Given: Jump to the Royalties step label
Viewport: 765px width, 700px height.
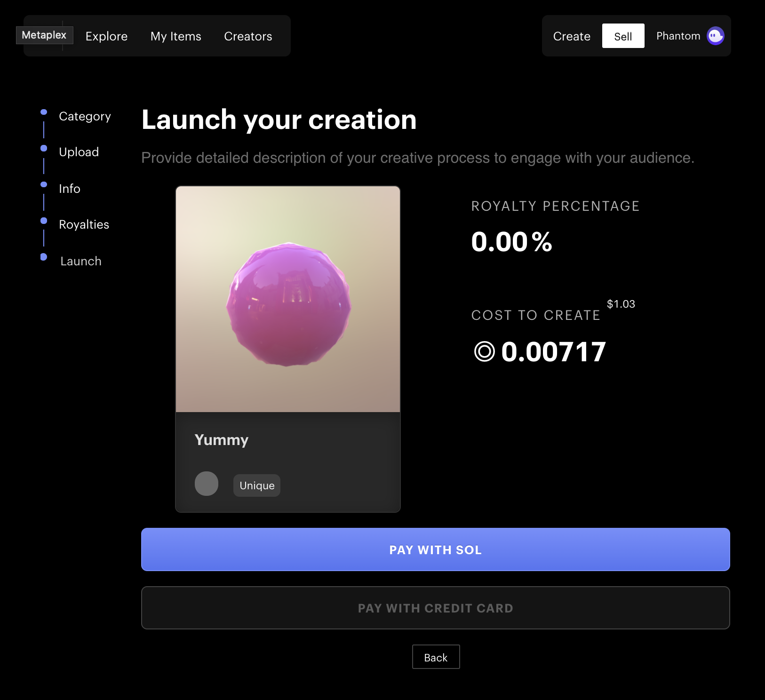Looking at the screenshot, I should pyautogui.click(x=84, y=224).
